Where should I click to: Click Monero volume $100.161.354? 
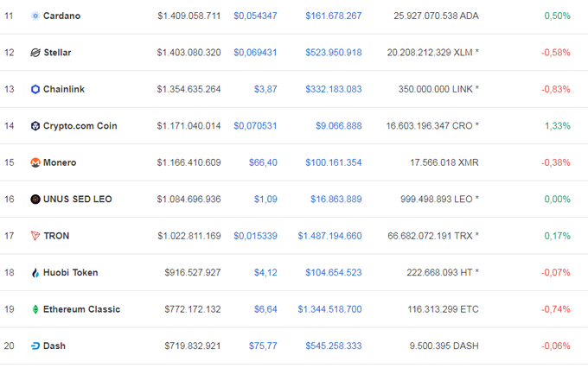(x=334, y=162)
